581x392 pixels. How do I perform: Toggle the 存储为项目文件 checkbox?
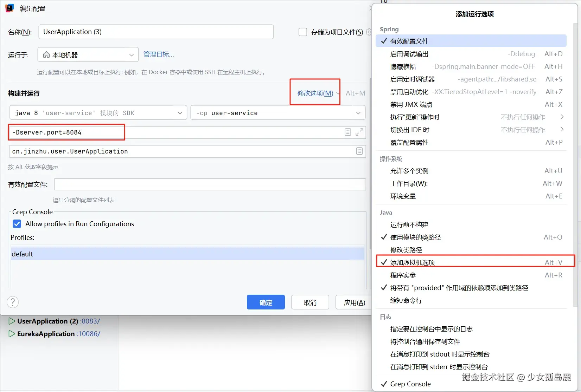click(302, 32)
